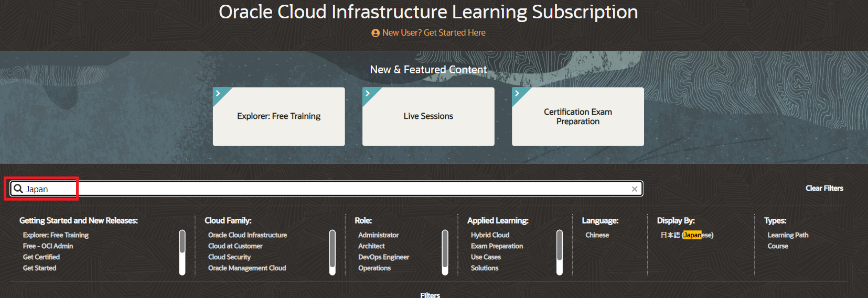Select Use Cases filter

[x=486, y=257]
